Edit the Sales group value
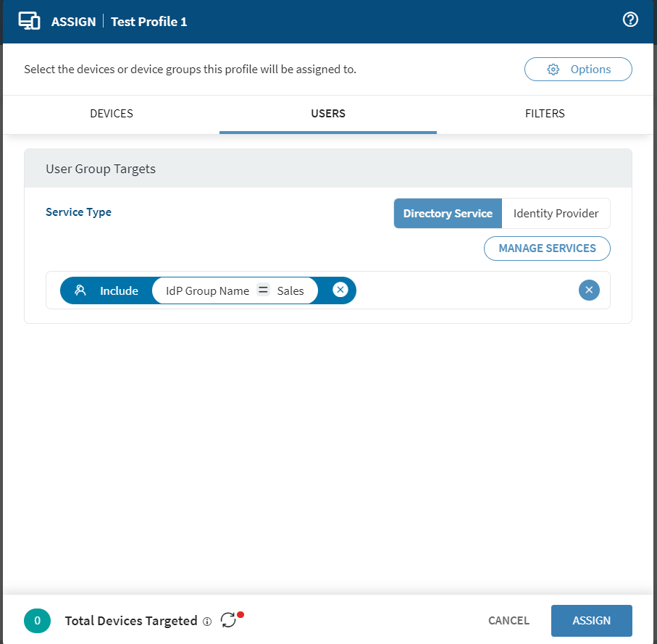 290,290
